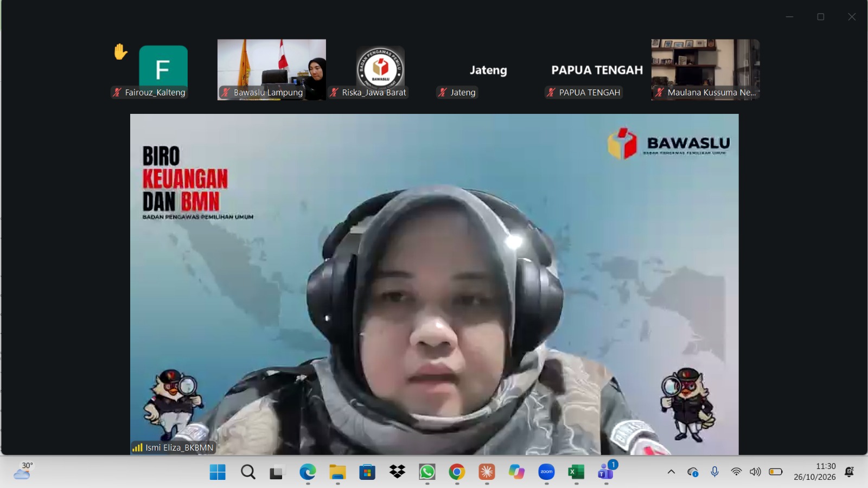The width and height of the screenshot is (868, 488).
Task: Click the battery status tray icon
Action: click(x=776, y=472)
